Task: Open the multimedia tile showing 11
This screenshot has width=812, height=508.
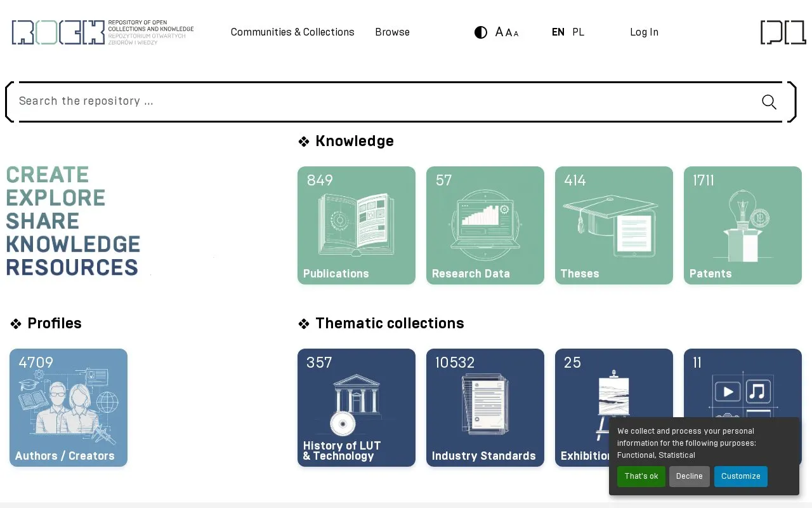Action: [x=743, y=382]
